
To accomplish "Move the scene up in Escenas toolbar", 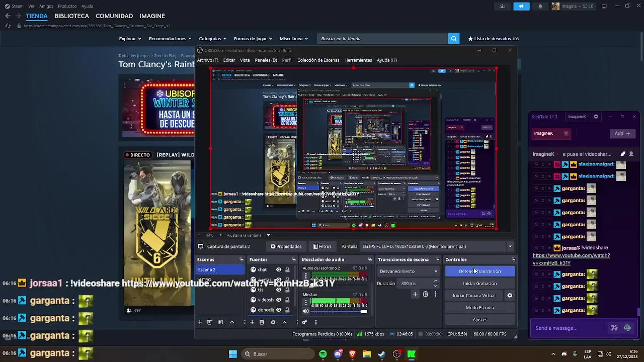I will pyautogui.click(x=232, y=322).
